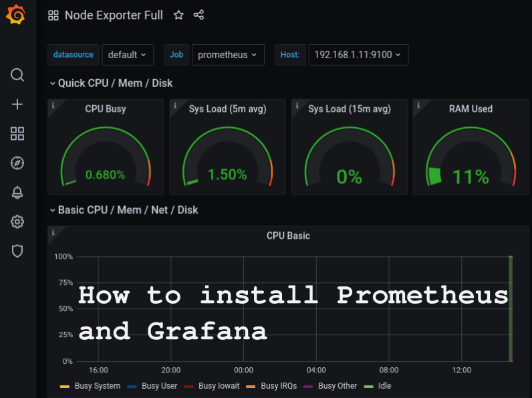Click the green Idle color swatch
The height and width of the screenshot is (398, 532).
click(x=368, y=387)
